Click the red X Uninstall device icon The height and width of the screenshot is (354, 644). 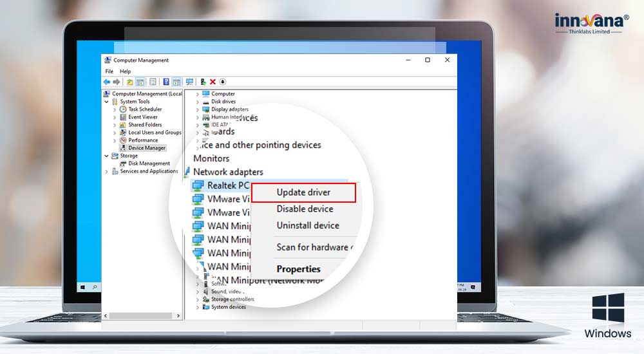pos(213,82)
